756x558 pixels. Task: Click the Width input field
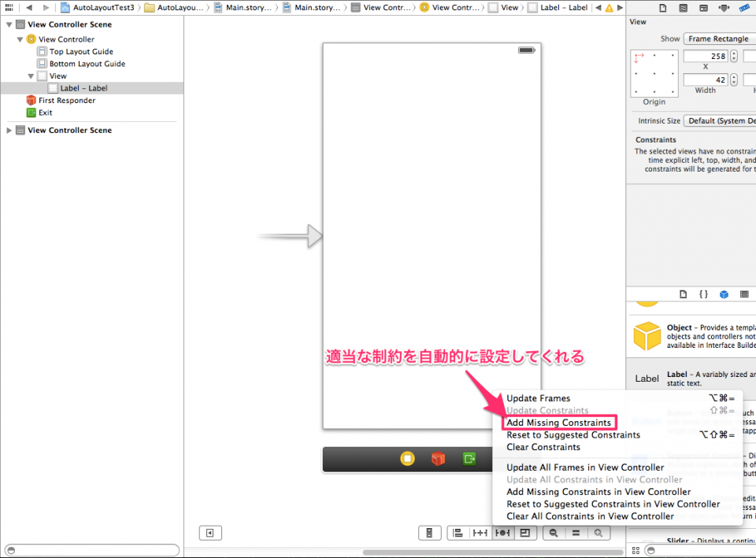tap(706, 79)
